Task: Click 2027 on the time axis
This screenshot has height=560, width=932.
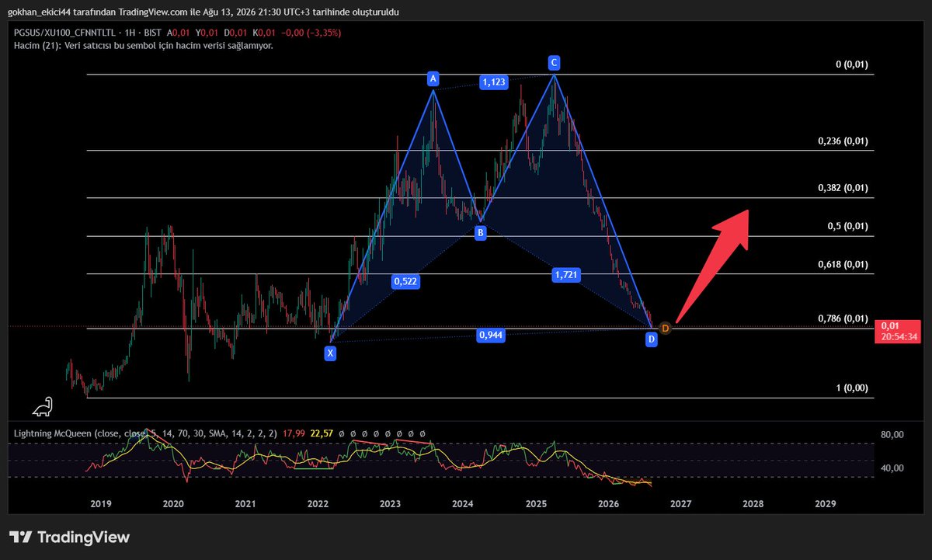Action: pos(680,504)
